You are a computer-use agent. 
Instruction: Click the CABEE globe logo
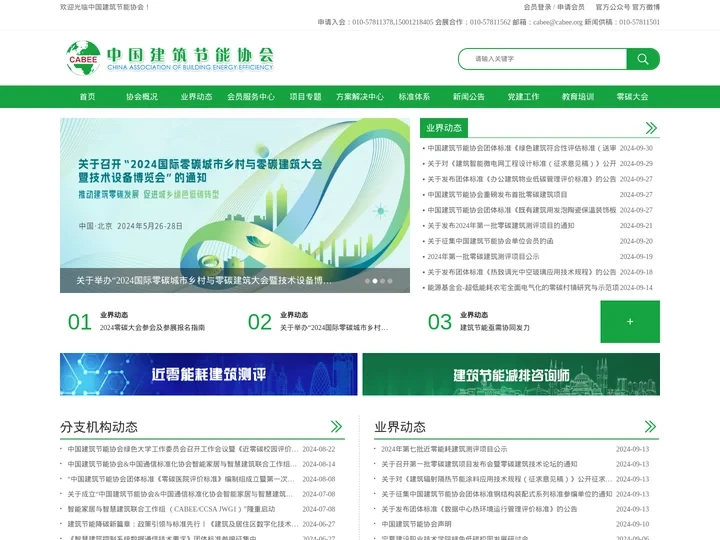point(83,58)
